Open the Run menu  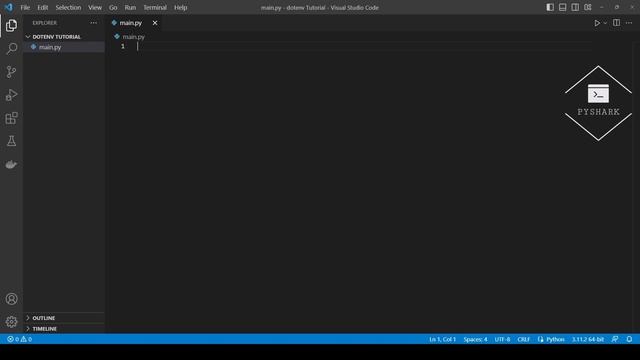(x=130, y=7)
